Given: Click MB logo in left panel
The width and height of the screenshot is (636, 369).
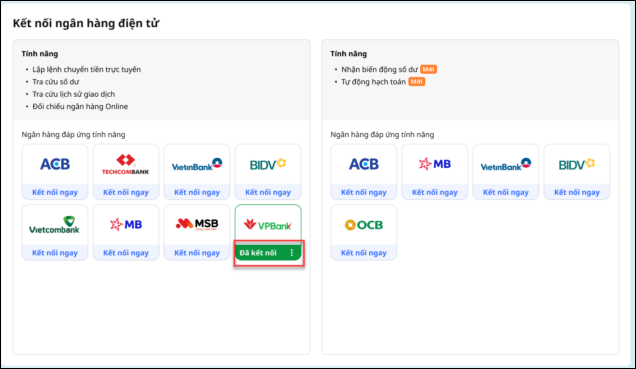Looking at the screenshot, I should (x=126, y=224).
